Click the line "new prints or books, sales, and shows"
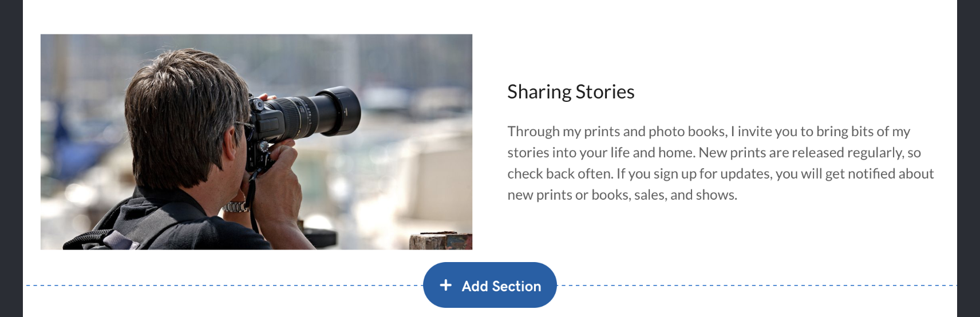Image resolution: width=980 pixels, height=317 pixels. click(622, 195)
